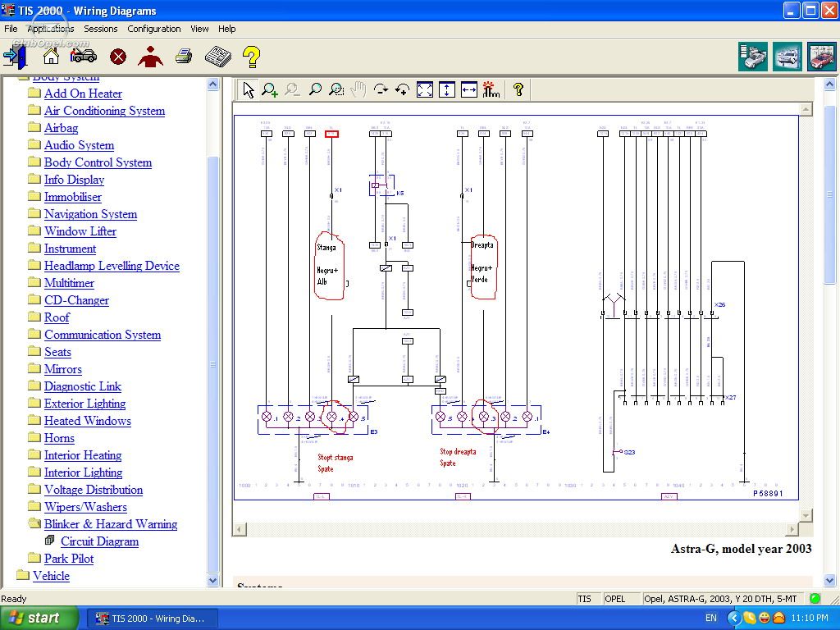Click the green status indicator in status bar

815,598
